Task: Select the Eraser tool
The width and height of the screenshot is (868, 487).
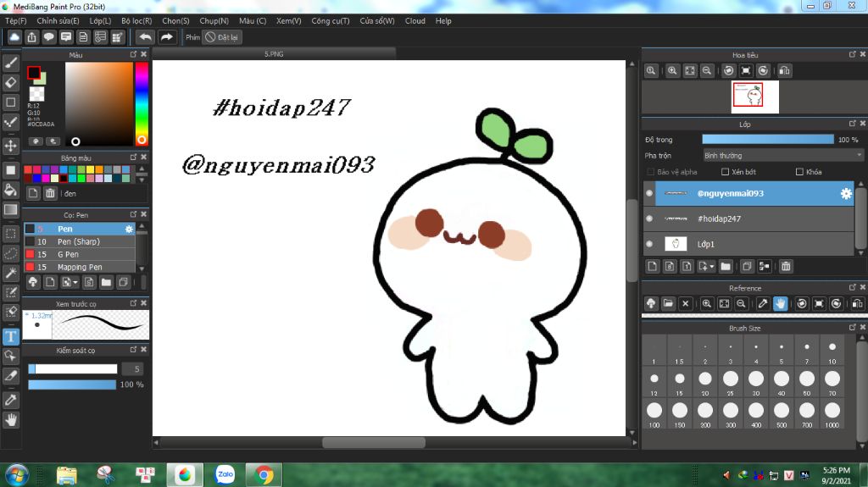Action: pos(10,82)
